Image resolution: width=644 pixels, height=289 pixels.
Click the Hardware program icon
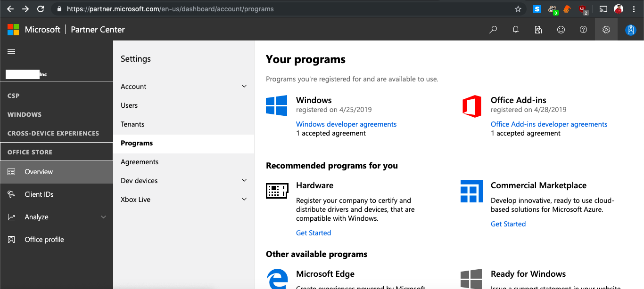coord(277,191)
